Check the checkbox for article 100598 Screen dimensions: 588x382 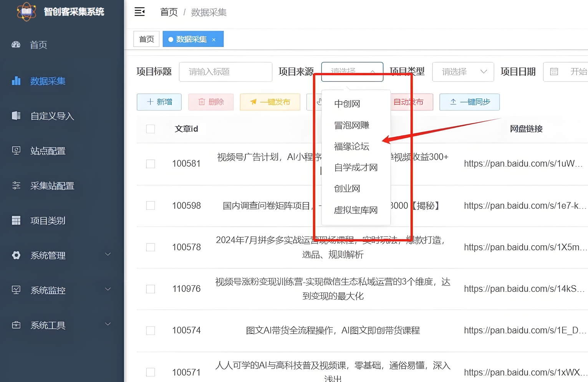[x=150, y=205]
